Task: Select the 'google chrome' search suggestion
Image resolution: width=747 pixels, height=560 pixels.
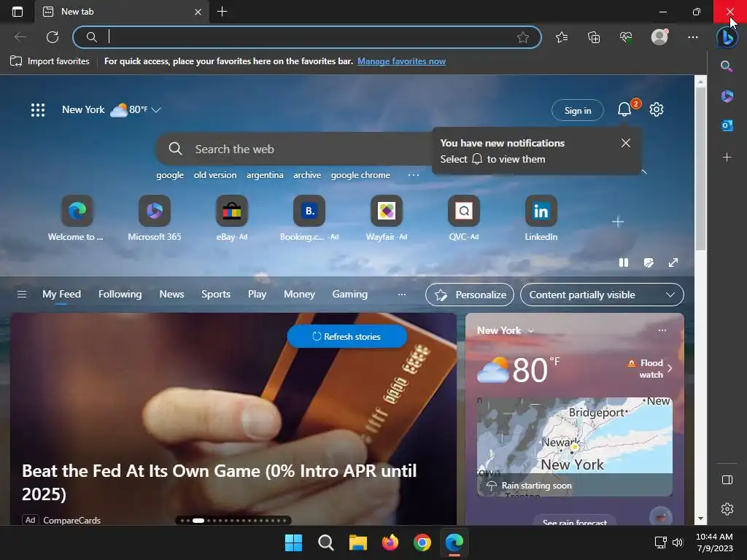Action: click(360, 175)
